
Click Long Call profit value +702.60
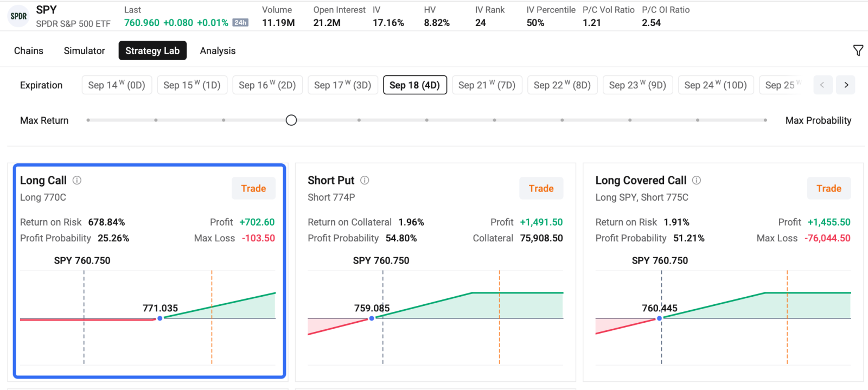pyautogui.click(x=257, y=222)
